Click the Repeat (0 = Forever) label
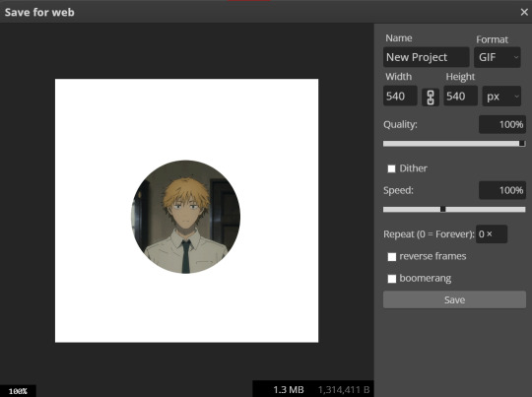This screenshot has height=397, width=532. [429, 234]
